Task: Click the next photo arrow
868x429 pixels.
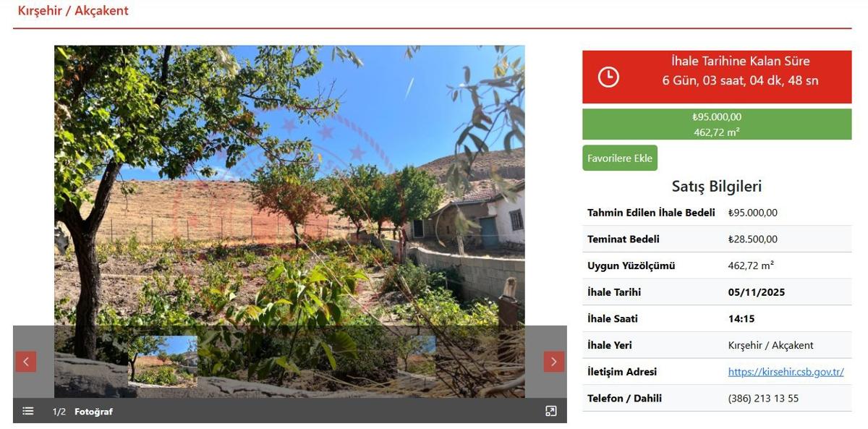Action: 554,362
